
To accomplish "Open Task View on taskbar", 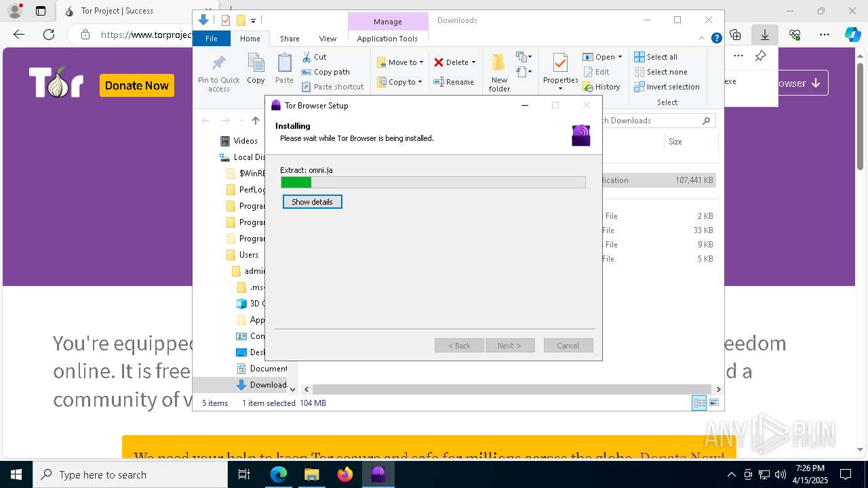I will pyautogui.click(x=244, y=474).
